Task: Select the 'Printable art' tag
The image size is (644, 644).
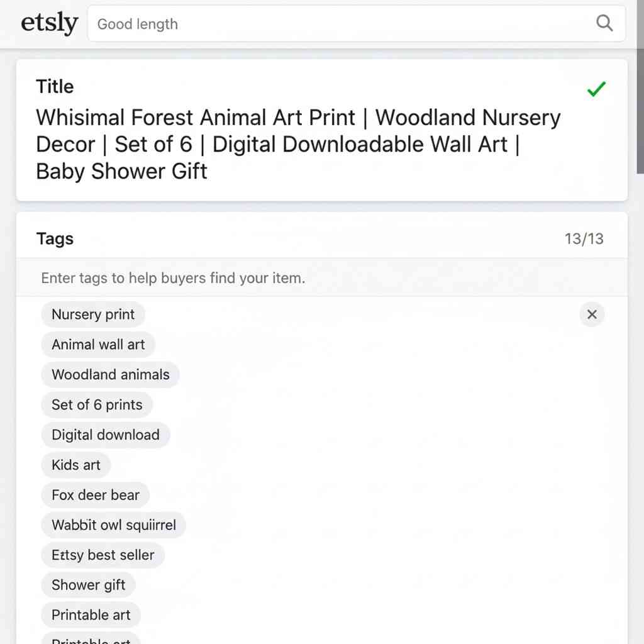Action: click(91, 615)
